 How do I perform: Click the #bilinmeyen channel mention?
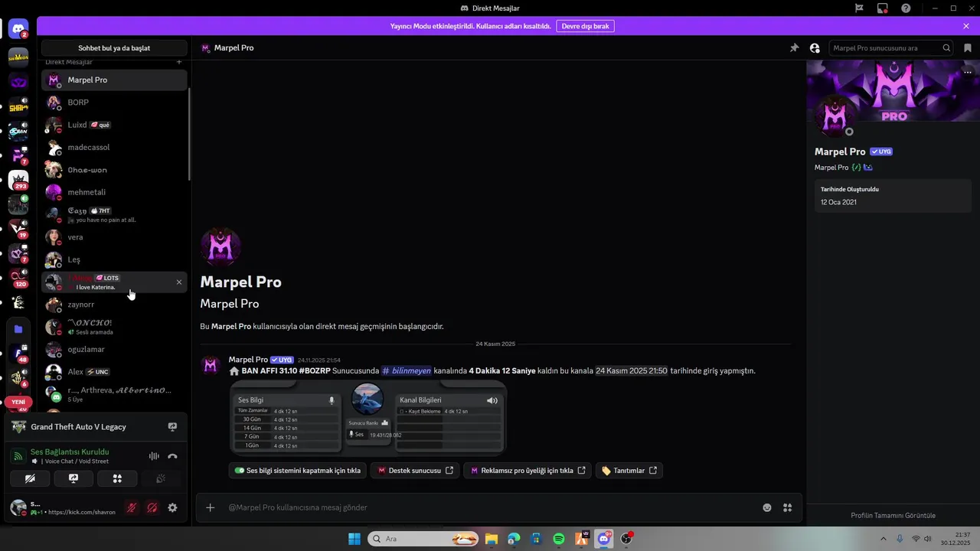[407, 370]
